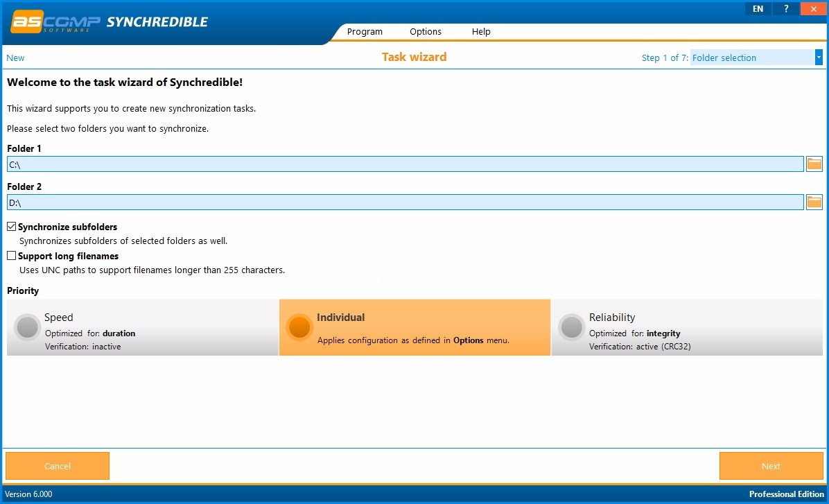829x504 pixels.
Task: Click the ASCOMP Synchredible logo
Action: click(x=110, y=22)
